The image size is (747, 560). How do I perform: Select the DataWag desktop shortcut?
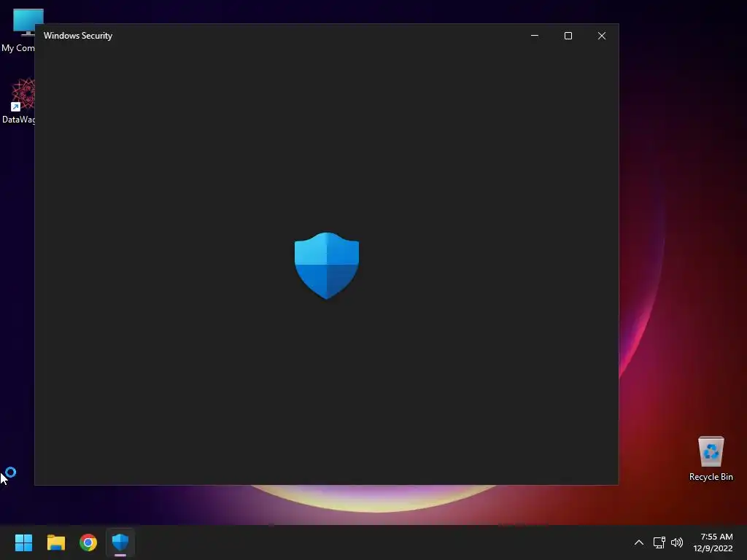(18, 101)
